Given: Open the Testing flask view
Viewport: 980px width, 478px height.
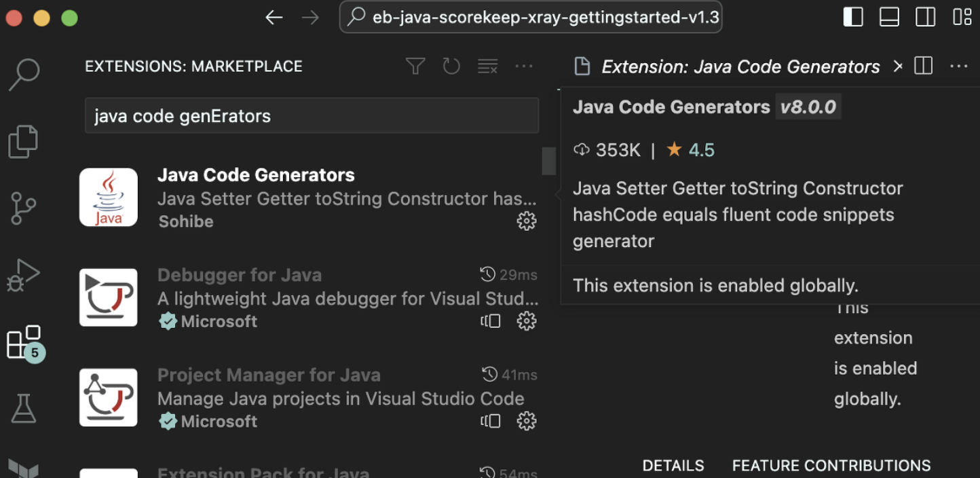Looking at the screenshot, I should click(24, 409).
